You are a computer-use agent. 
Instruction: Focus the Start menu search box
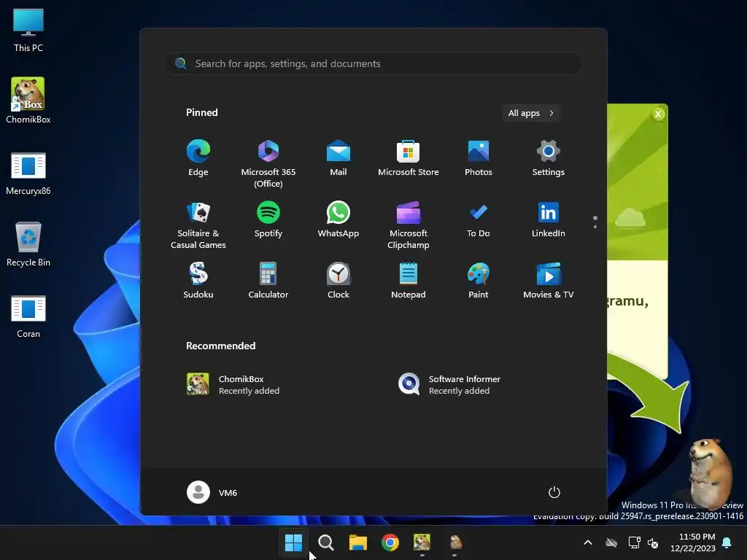373,63
